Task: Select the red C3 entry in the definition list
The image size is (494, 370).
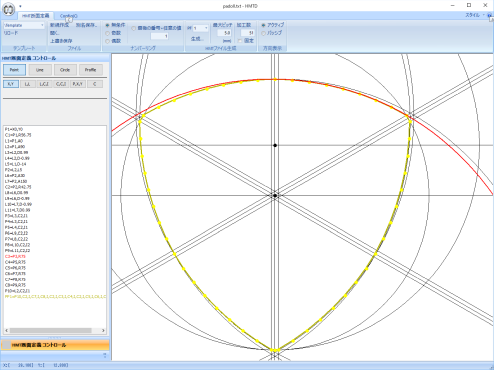Action: tap(15, 256)
